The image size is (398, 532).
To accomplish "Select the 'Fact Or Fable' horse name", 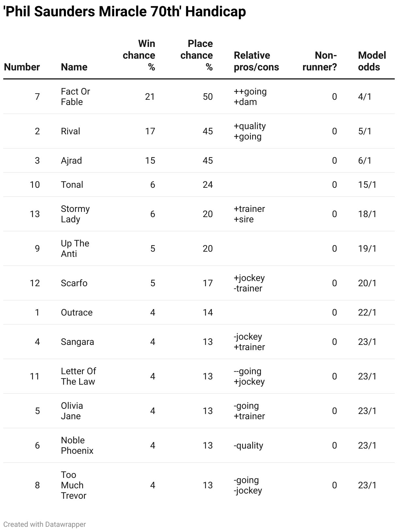I will tap(75, 97).
